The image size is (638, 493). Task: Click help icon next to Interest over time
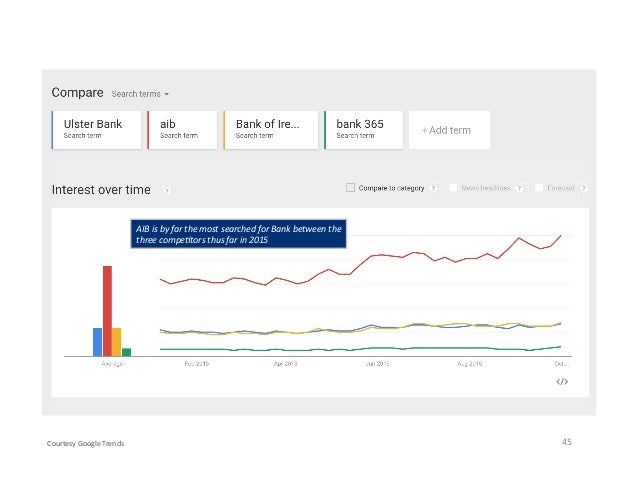tap(166, 190)
